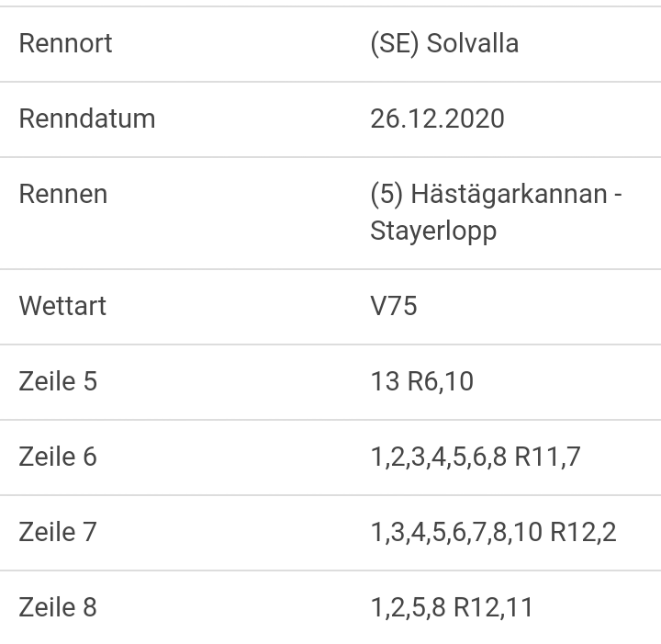The image size is (661, 644).
Task: Click the word Stayerlopp
Action: click(x=433, y=232)
